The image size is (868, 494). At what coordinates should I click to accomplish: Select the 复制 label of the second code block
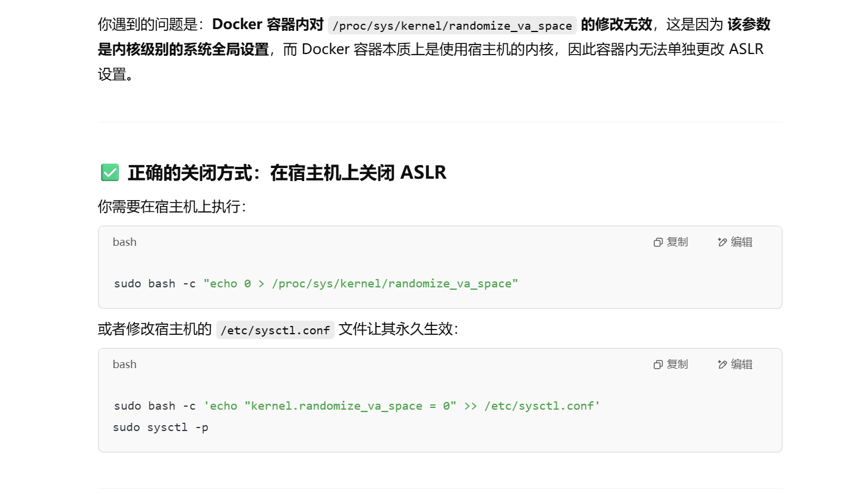677,365
